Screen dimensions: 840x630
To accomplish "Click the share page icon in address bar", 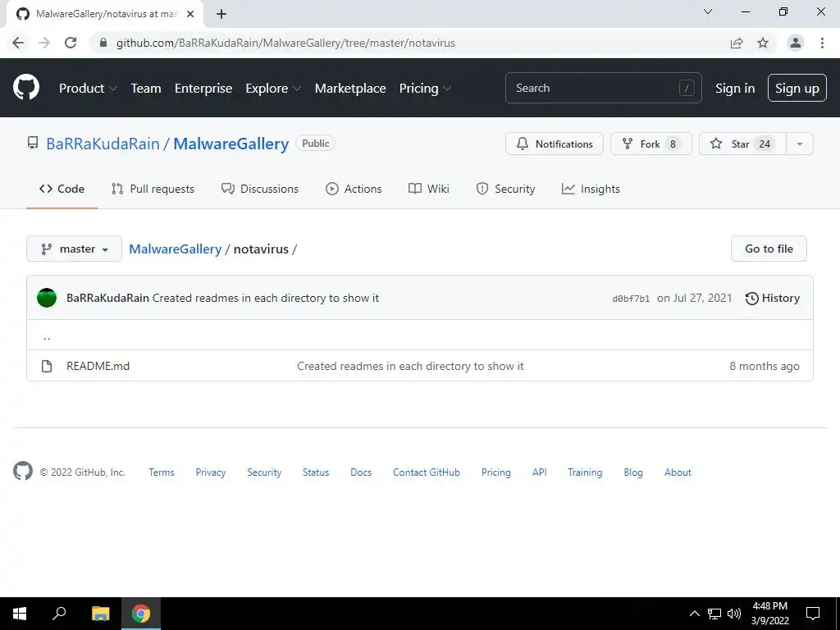I will [737, 43].
